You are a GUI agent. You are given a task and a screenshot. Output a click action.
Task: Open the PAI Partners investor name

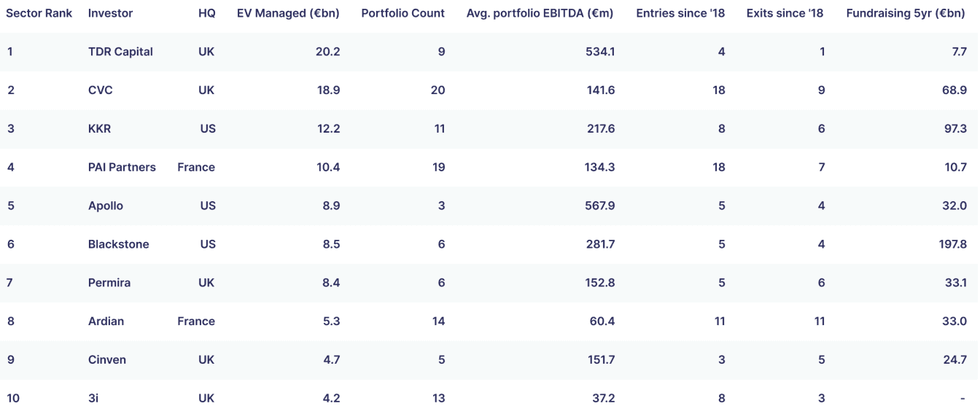click(122, 167)
